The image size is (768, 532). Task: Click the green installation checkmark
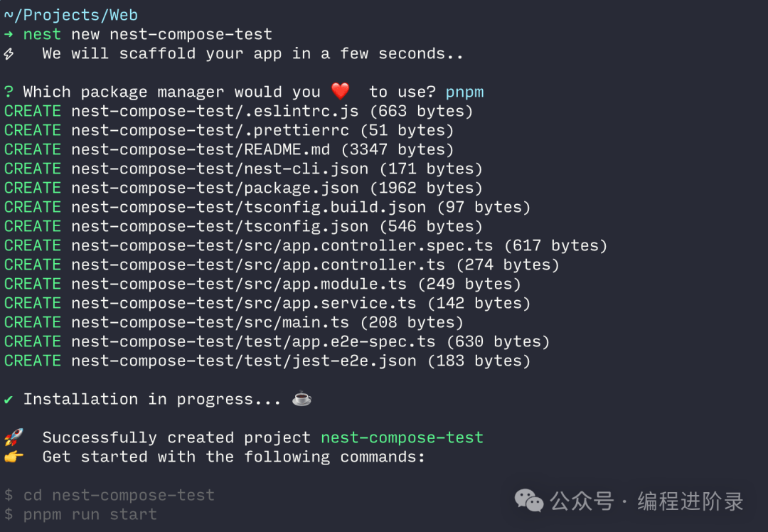click(9, 400)
